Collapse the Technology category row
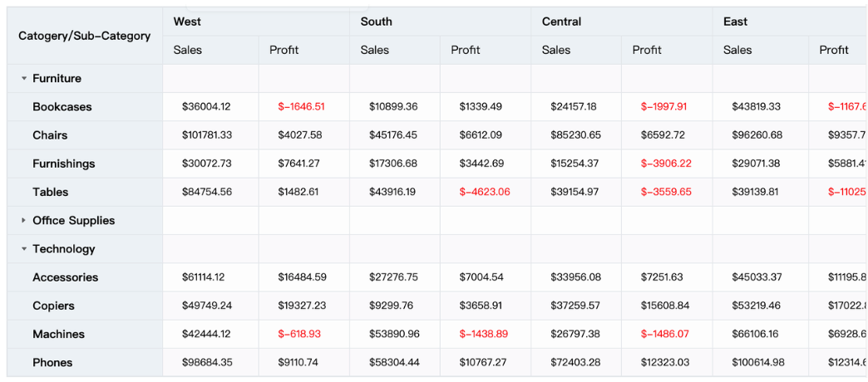Viewport: 868px width, 382px height. (x=24, y=249)
